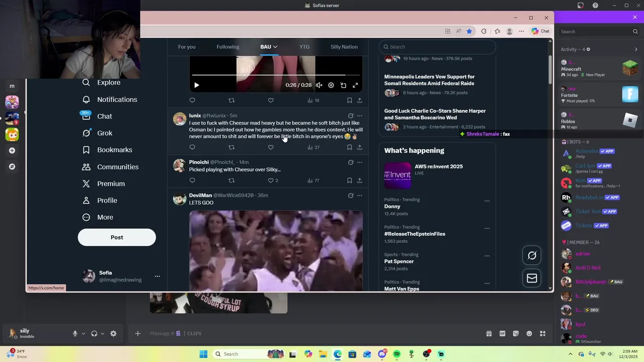Open Edge settings and more menu
The width and height of the screenshot is (644, 362).
point(521,31)
